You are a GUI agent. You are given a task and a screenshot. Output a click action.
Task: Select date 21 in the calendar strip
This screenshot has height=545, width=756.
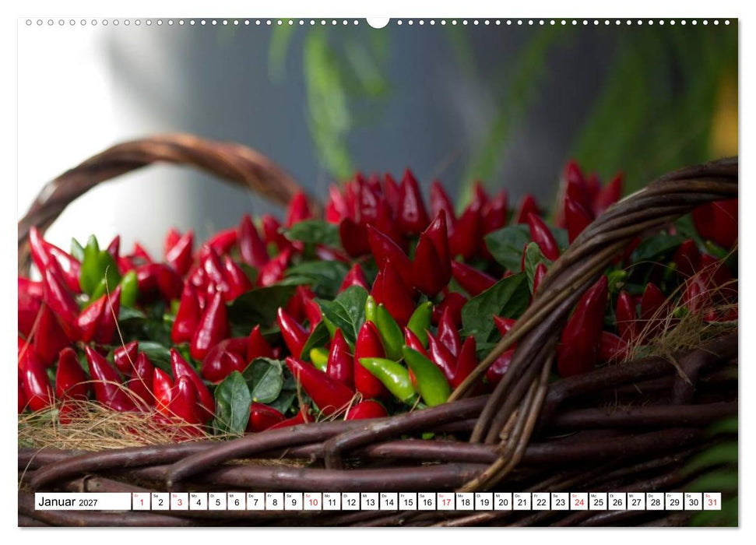(x=522, y=501)
